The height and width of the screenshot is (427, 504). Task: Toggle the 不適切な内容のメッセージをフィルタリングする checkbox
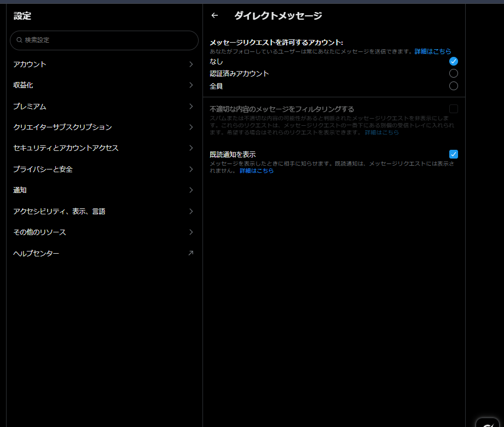tap(453, 109)
